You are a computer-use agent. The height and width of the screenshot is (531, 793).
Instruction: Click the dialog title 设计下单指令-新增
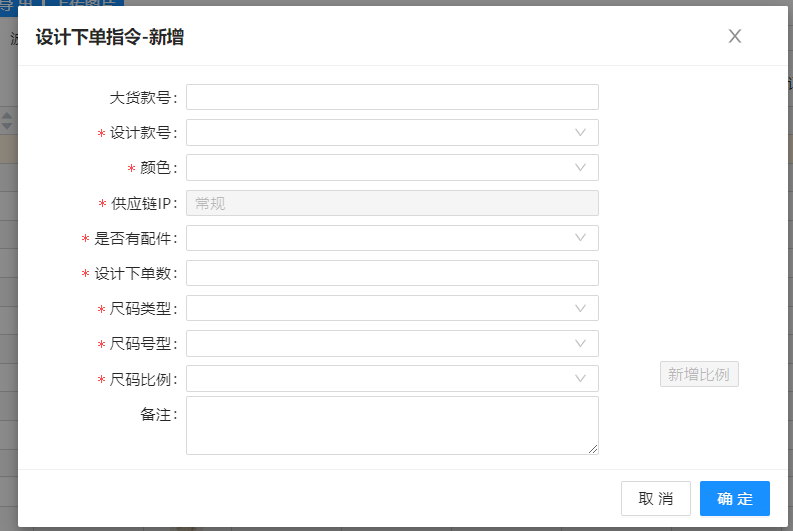pyautogui.click(x=109, y=38)
